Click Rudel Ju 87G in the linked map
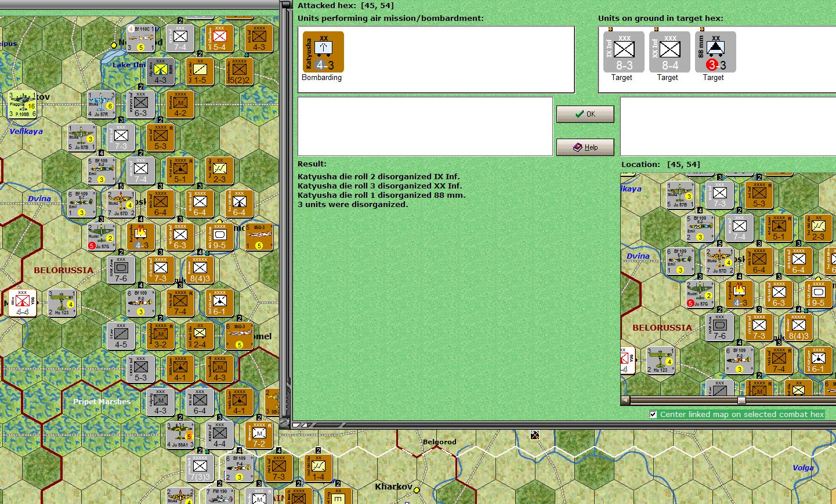The width and height of the screenshot is (836, 504). pyautogui.click(x=700, y=294)
